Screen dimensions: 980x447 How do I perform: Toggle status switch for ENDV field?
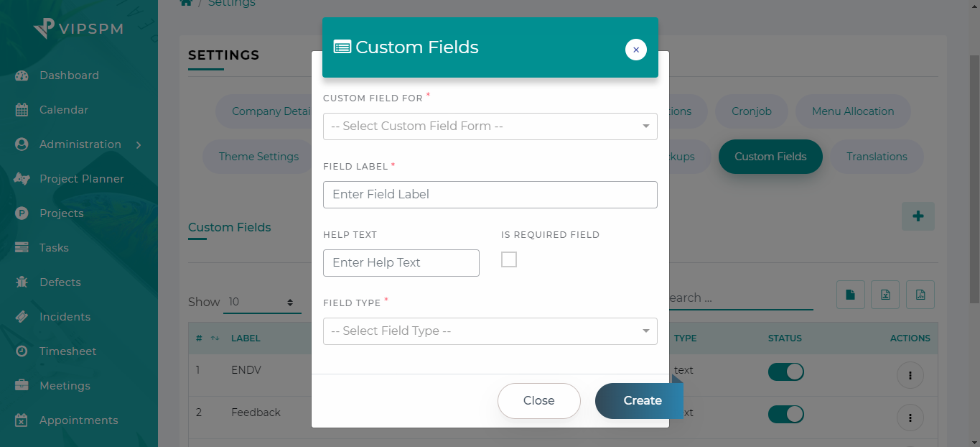point(785,372)
